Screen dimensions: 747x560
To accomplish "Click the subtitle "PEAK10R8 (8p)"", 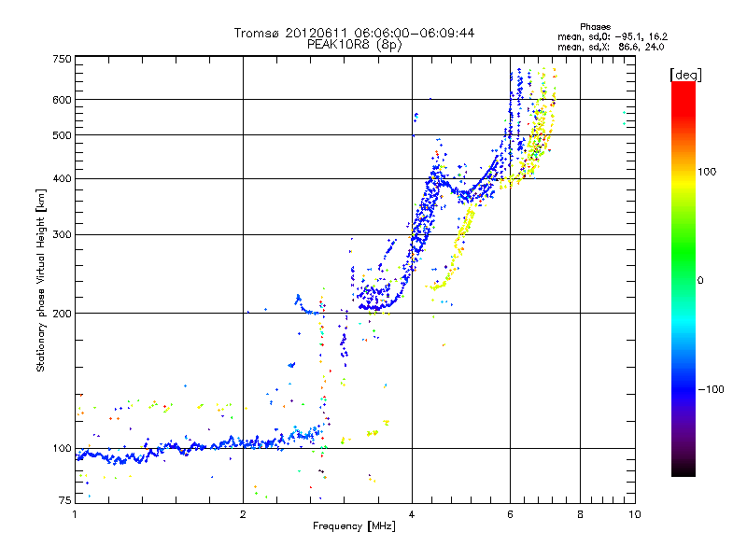I will click(x=355, y=45).
